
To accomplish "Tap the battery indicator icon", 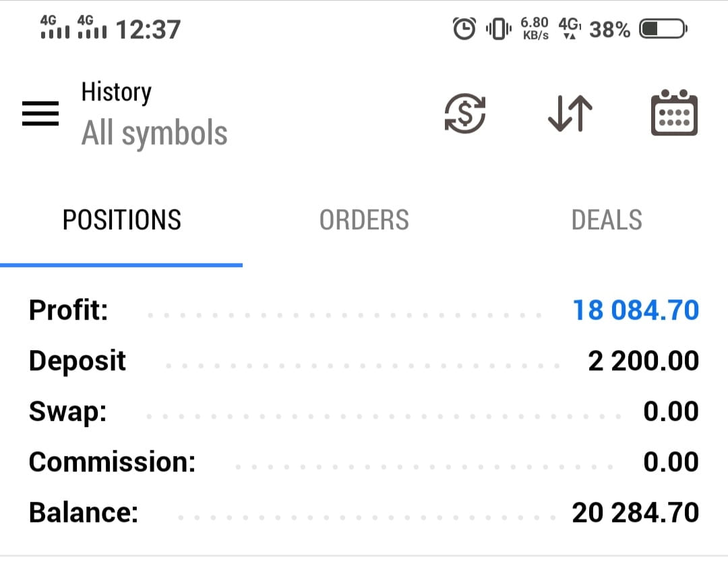I will pos(663,29).
